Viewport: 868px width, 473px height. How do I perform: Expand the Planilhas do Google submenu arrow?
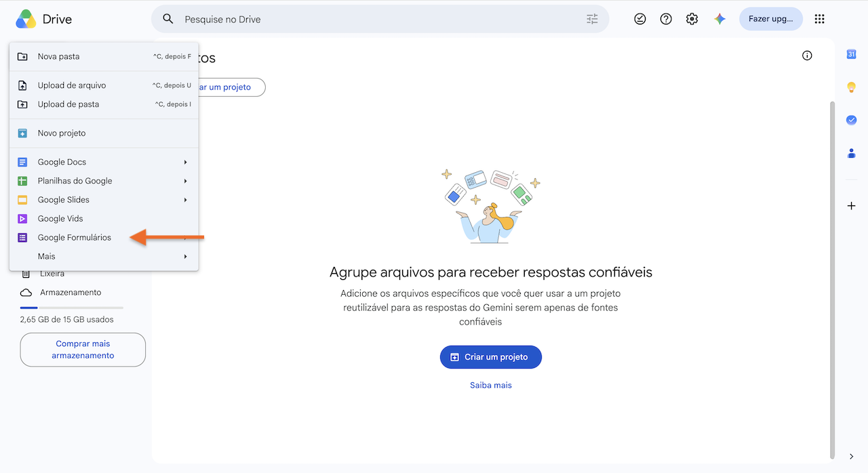[185, 181]
